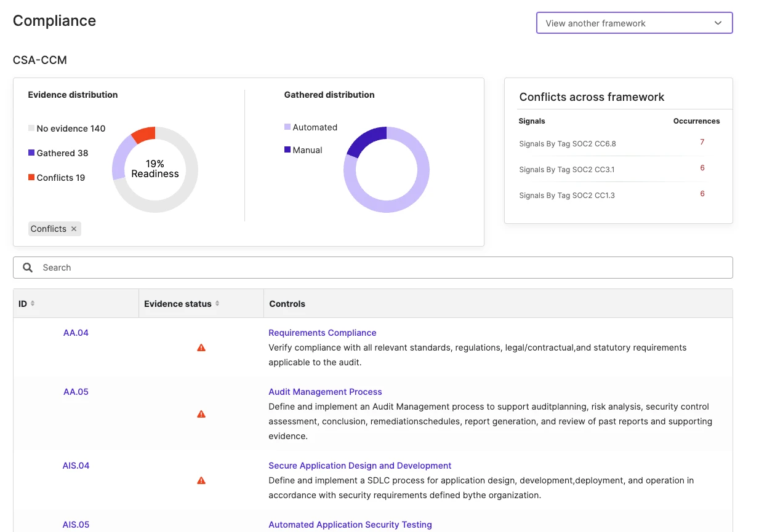Click the warning icon for AA.04
The width and height of the screenshot is (783, 532).
click(201, 348)
